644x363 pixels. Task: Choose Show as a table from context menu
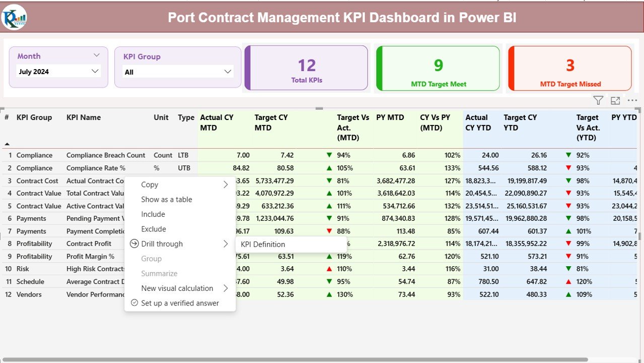[166, 199]
